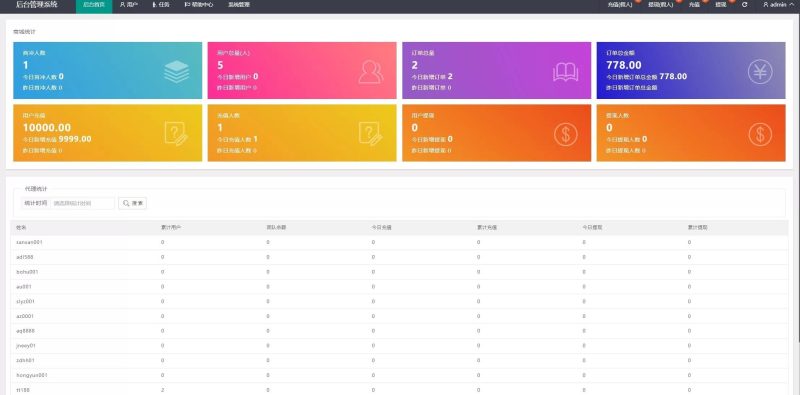Open the 系统管理 menu

[x=239, y=5]
